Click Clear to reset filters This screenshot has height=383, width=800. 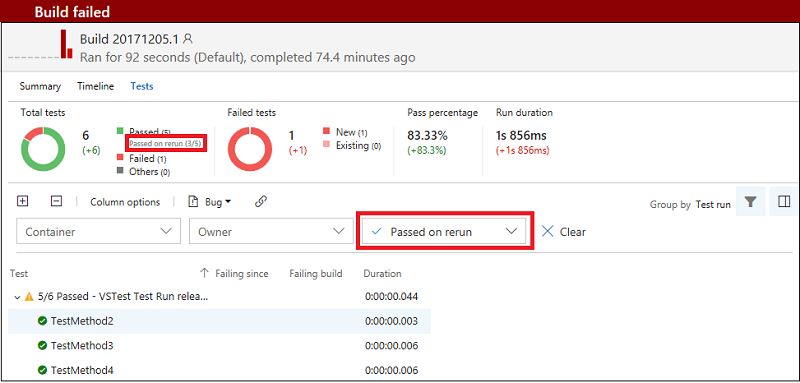pos(572,232)
